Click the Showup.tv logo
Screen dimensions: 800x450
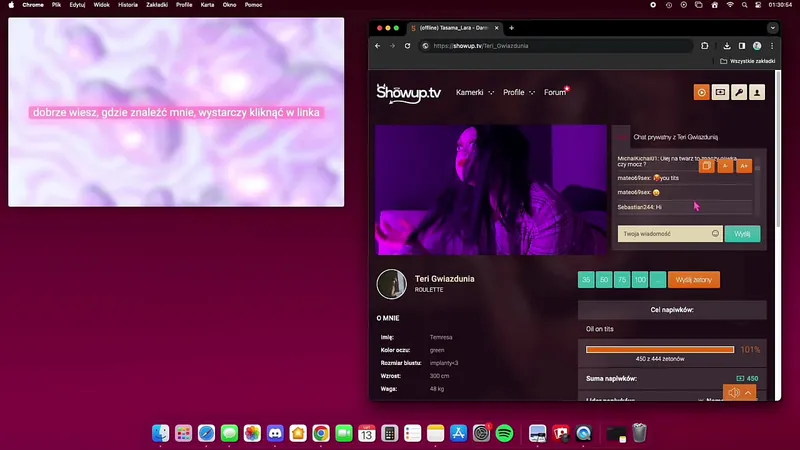coord(409,93)
